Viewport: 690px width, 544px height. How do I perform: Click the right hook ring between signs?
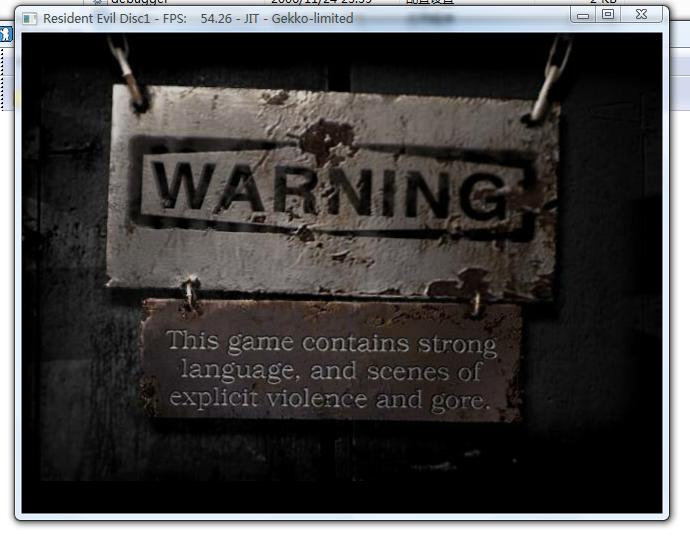click(476, 300)
